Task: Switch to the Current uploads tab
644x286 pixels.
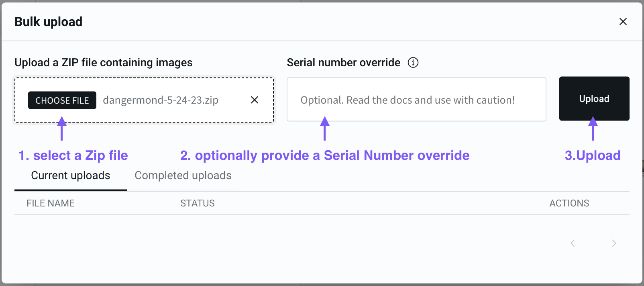Action: coord(71,176)
